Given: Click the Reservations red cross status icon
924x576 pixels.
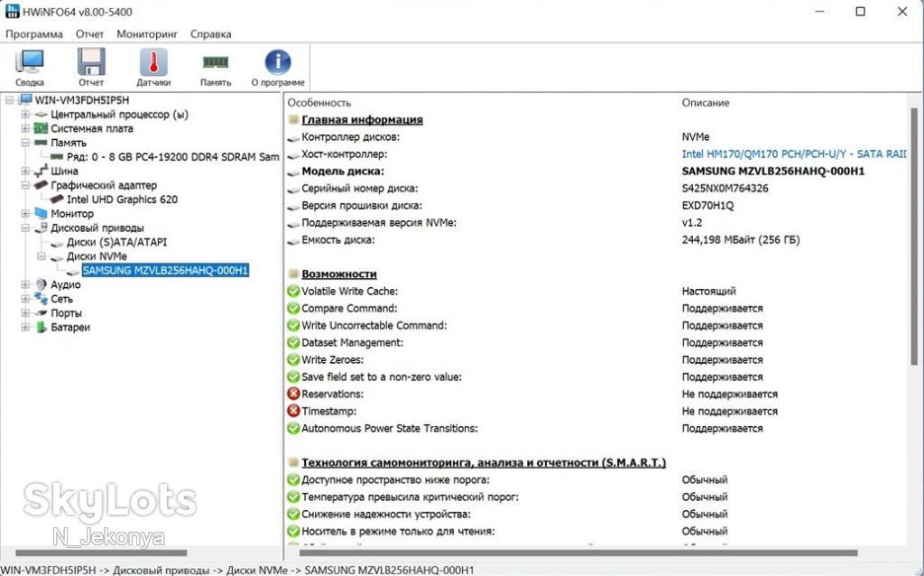Looking at the screenshot, I should point(293,394).
